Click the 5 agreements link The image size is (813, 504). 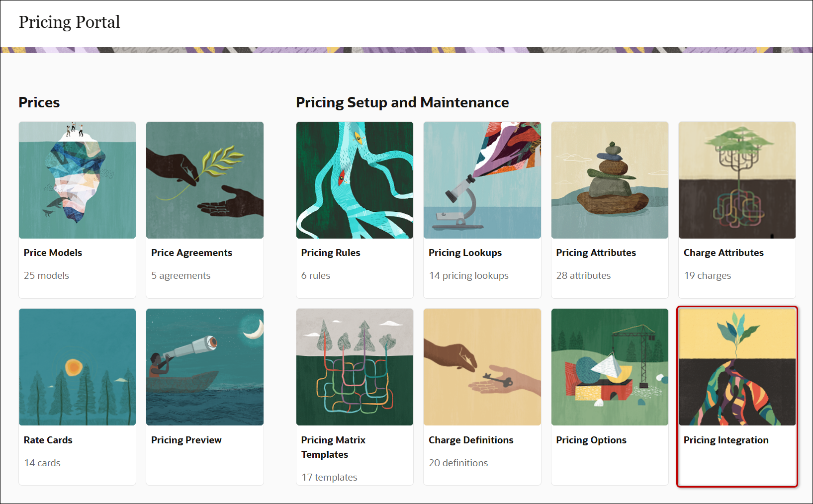click(x=181, y=275)
